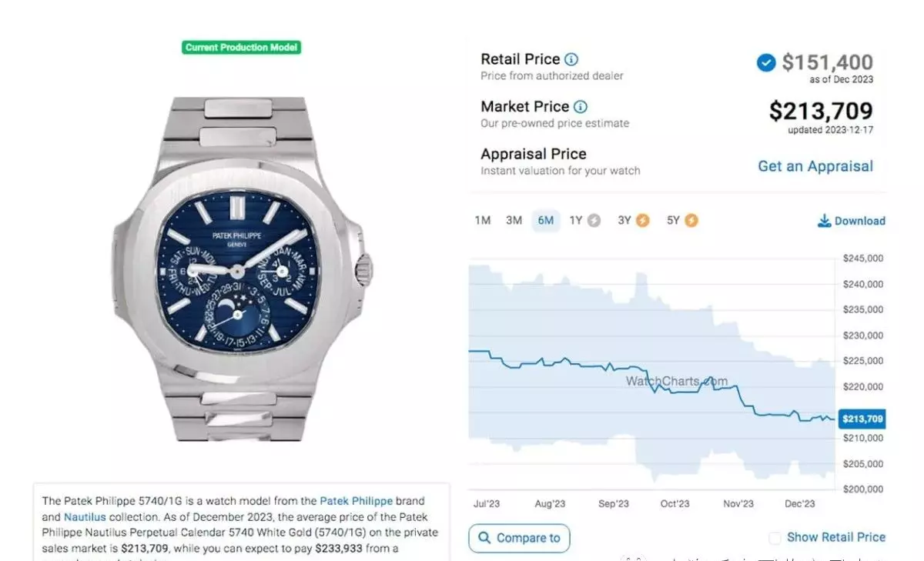Click the $213,709 price marker on chart
The image size is (924, 561).
862,419
